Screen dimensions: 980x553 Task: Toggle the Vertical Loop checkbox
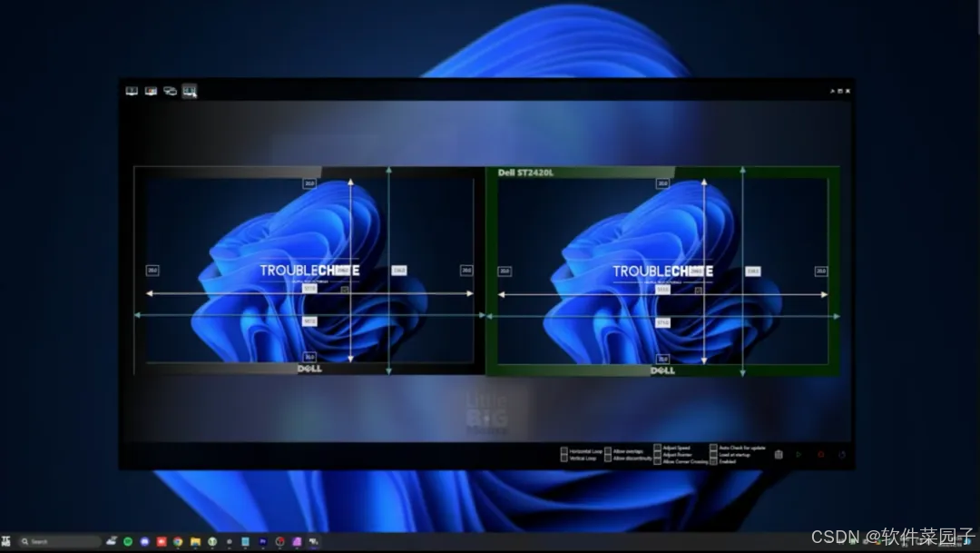coord(563,458)
